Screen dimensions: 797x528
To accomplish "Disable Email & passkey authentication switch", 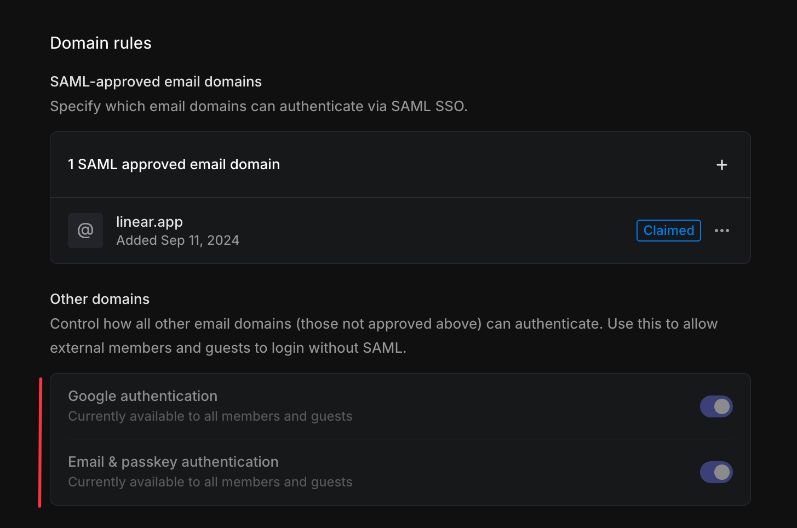I will click(716, 472).
